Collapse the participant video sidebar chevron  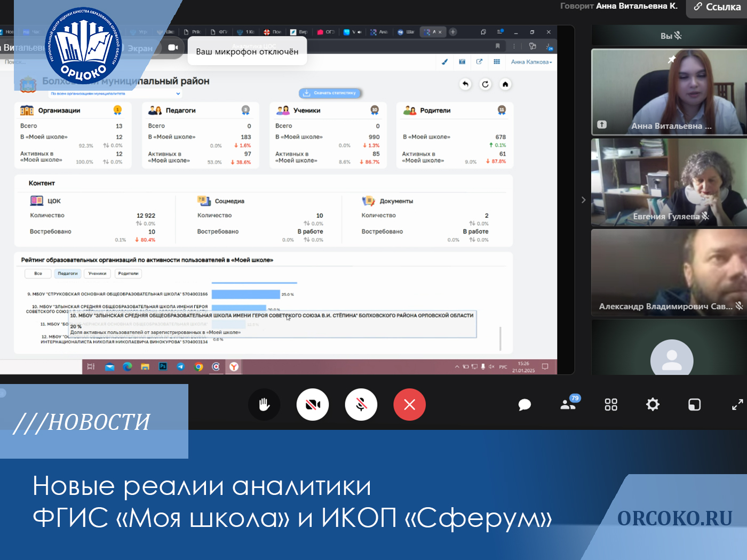click(583, 200)
